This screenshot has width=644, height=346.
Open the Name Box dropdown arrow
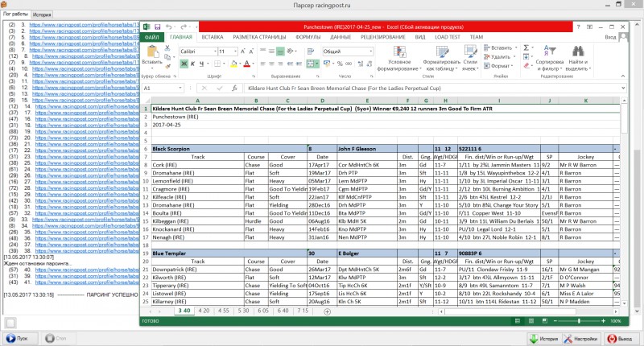(x=180, y=88)
